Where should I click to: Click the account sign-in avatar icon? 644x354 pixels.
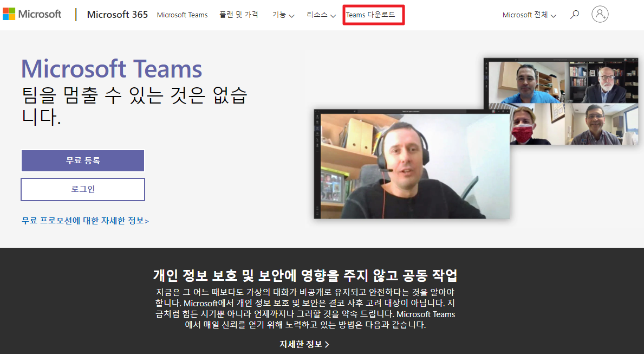[600, 14]
